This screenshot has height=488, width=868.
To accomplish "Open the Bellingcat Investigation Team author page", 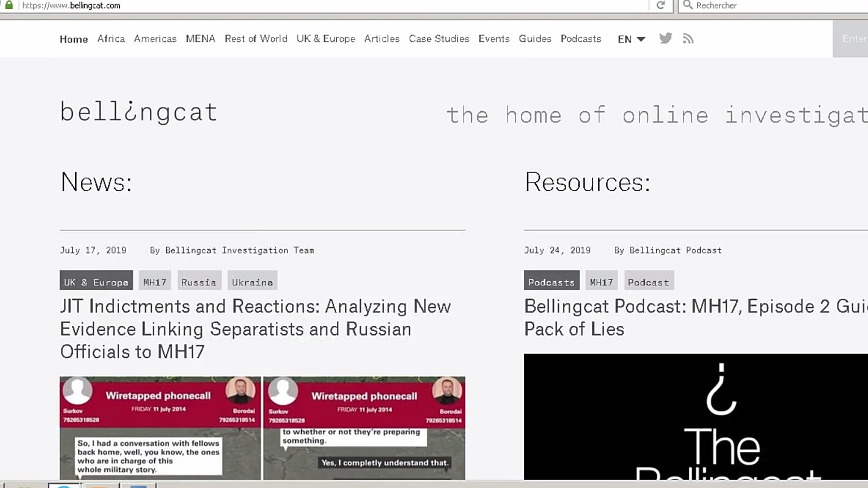I will pyautogui.click(x=240, y=250).
